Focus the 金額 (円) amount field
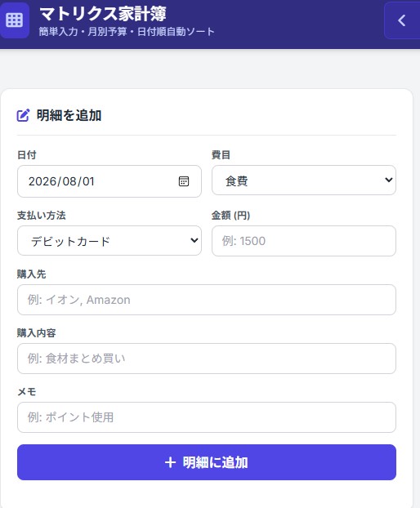Screen dimensions: 420x508 tap(304, 241)
